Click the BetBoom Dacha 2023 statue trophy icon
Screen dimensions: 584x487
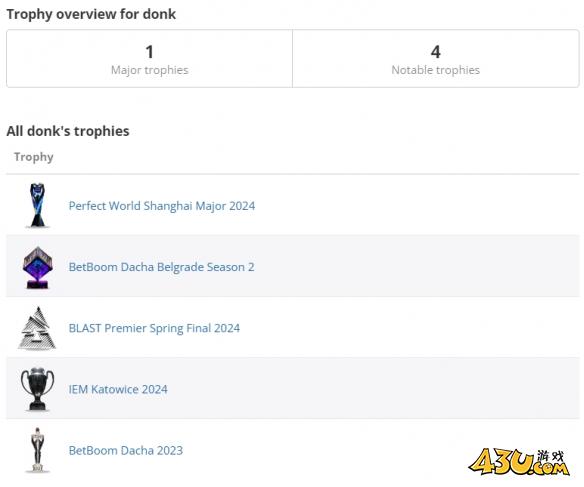pyautogui.click(x=37, y=450)
